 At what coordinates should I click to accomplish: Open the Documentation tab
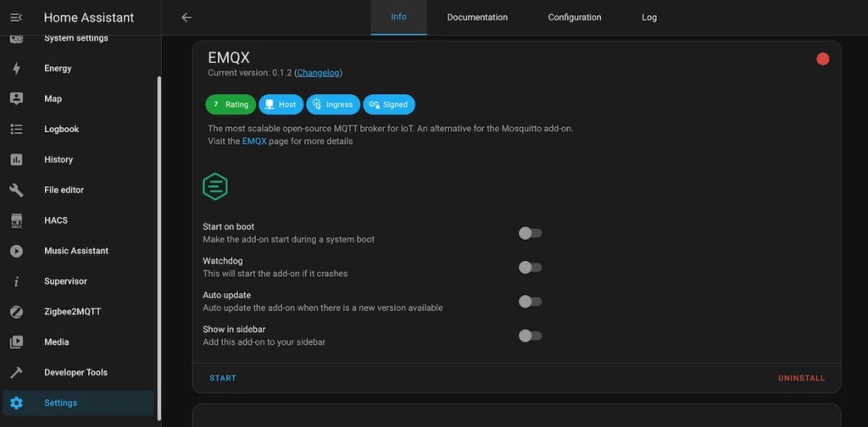tap(477, 17)
